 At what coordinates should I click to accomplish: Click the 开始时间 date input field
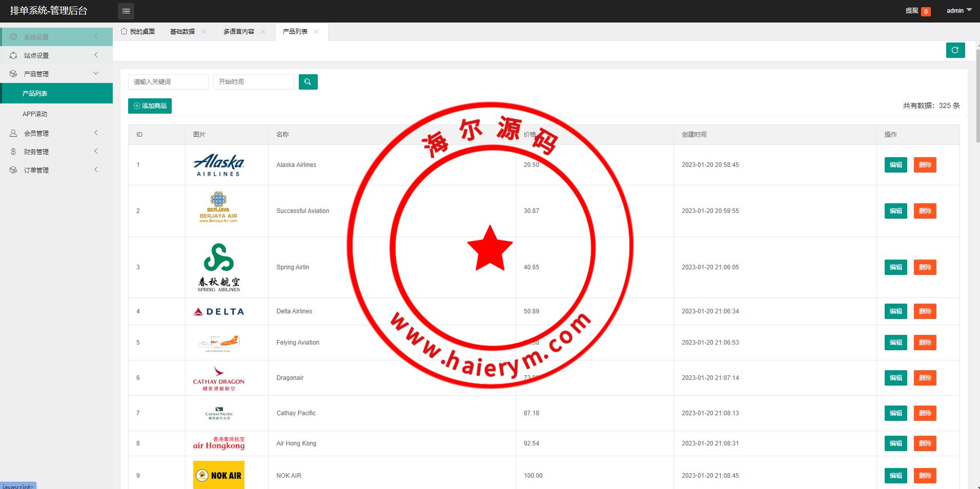tap(253, 82)
